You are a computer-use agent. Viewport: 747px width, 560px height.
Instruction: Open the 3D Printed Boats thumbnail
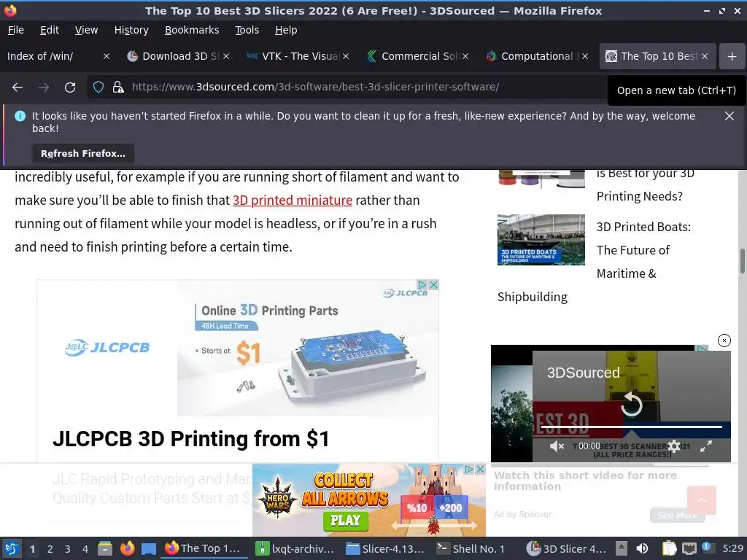click(x=541, y=239)
